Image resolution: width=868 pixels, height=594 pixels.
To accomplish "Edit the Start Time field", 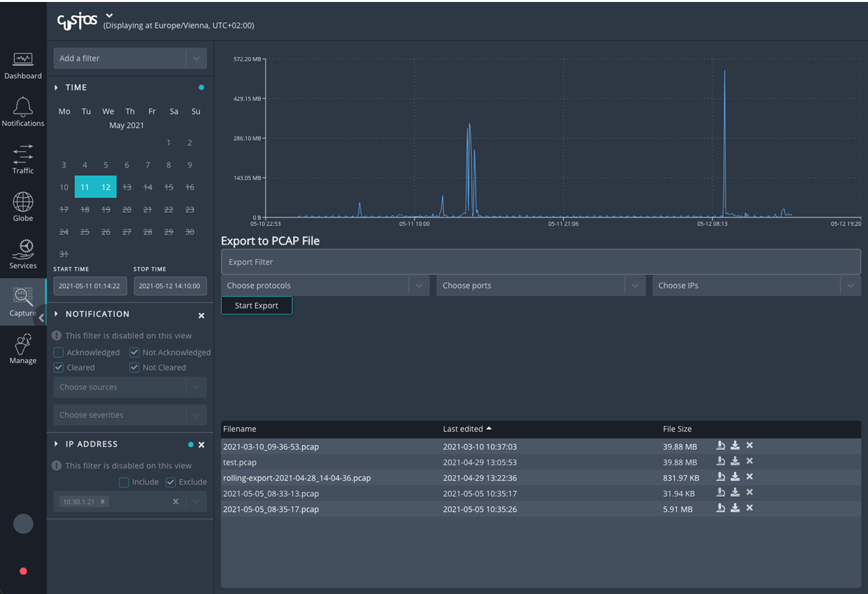I will 89,286.
